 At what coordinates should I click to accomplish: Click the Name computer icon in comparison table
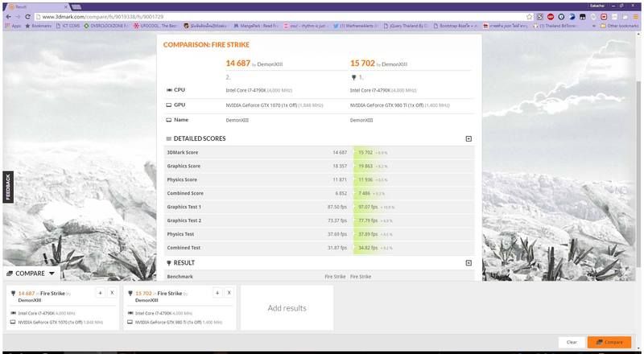pyautogui.click(x=169, y=120)
